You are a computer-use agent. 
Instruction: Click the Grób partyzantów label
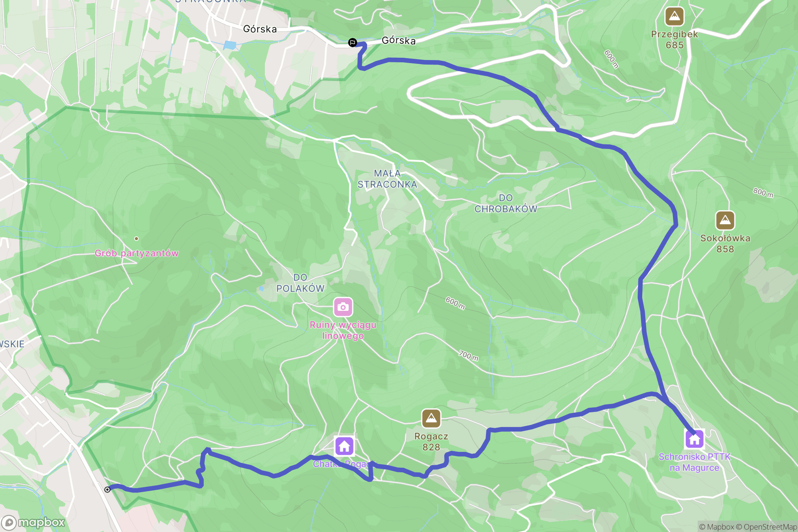136,253
